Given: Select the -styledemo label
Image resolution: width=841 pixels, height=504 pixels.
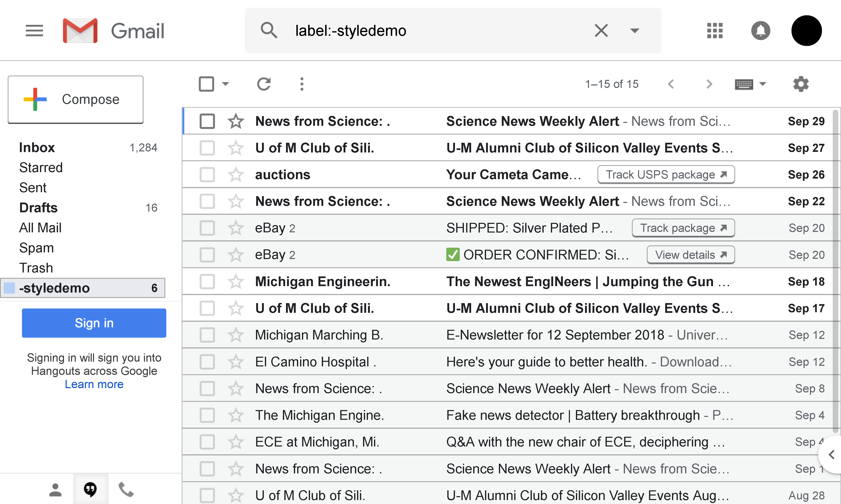Looking at the screenshot, I should point(83,288).
